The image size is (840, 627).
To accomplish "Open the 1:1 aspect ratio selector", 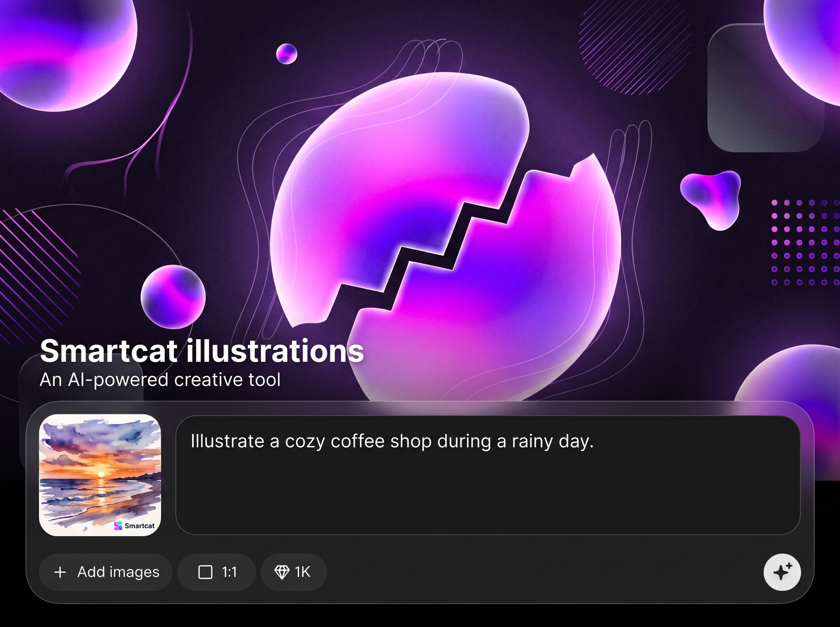I will coord(217,572).
